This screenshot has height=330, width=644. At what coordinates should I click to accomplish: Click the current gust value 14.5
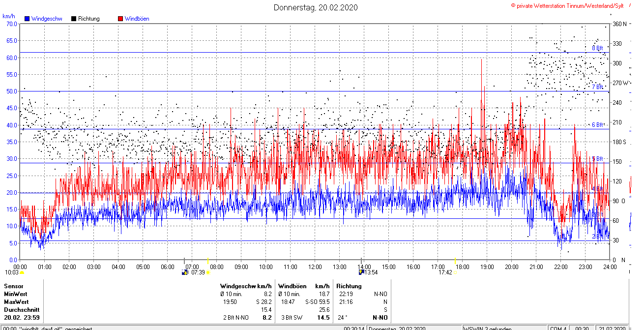pos(323,318)
